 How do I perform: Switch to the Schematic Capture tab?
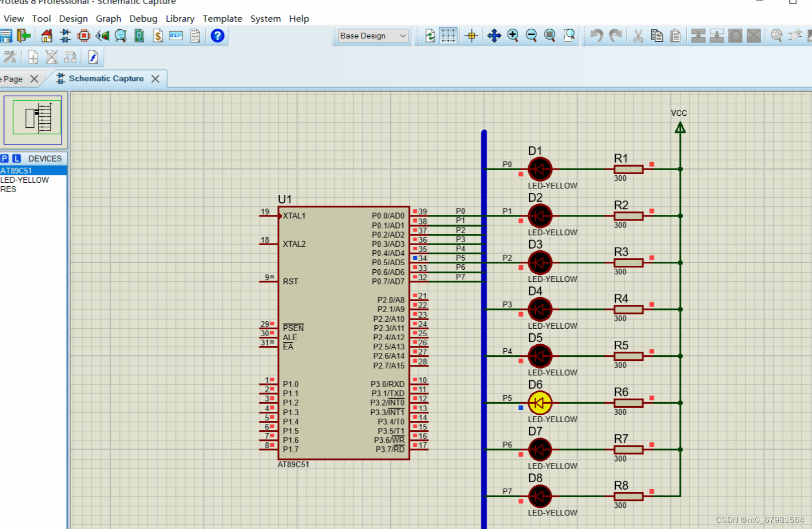click(x=106, y=79)
